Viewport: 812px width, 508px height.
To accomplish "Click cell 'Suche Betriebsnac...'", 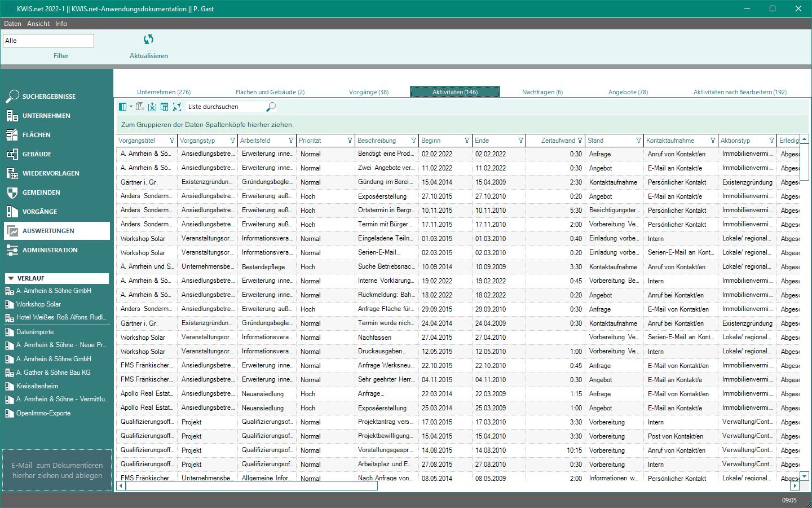I will pyautogui.click(x=386, y=267).
